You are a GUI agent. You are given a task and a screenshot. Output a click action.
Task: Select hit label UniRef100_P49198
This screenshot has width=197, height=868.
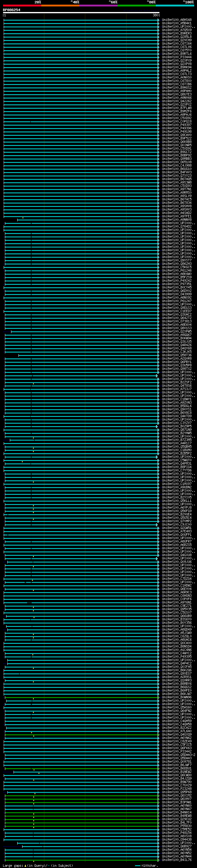[x=177, y=132]
